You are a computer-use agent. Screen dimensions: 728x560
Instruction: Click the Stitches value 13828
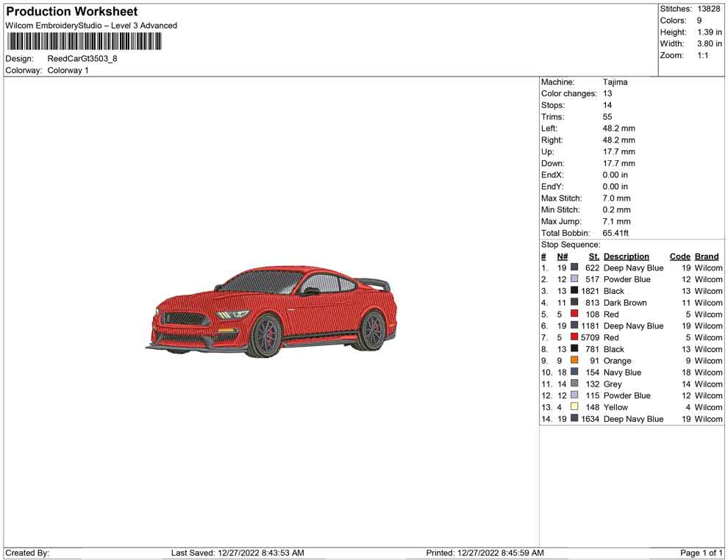pyautogui.click(x=709, y=9)
